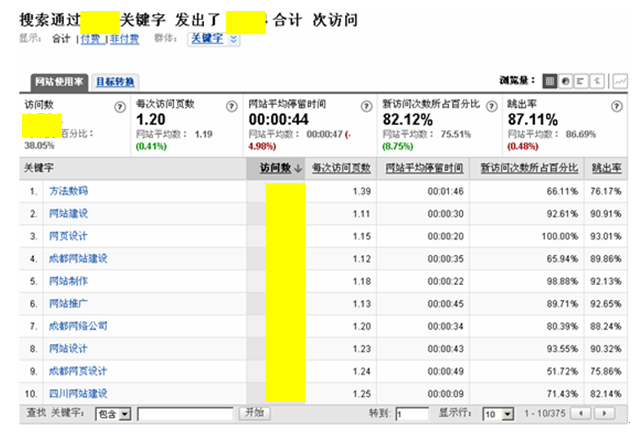642x434 pixels.
Task: Open the keyword link 方法数码
Action: click(x=68, y=190)
